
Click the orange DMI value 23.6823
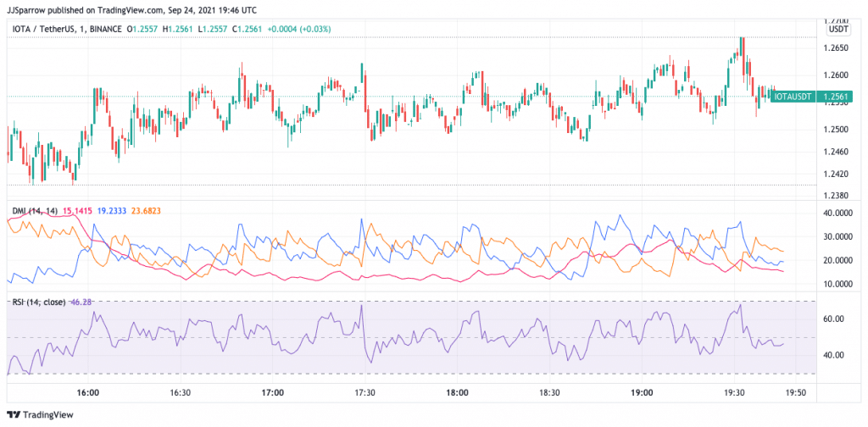[x=146, y=211]
